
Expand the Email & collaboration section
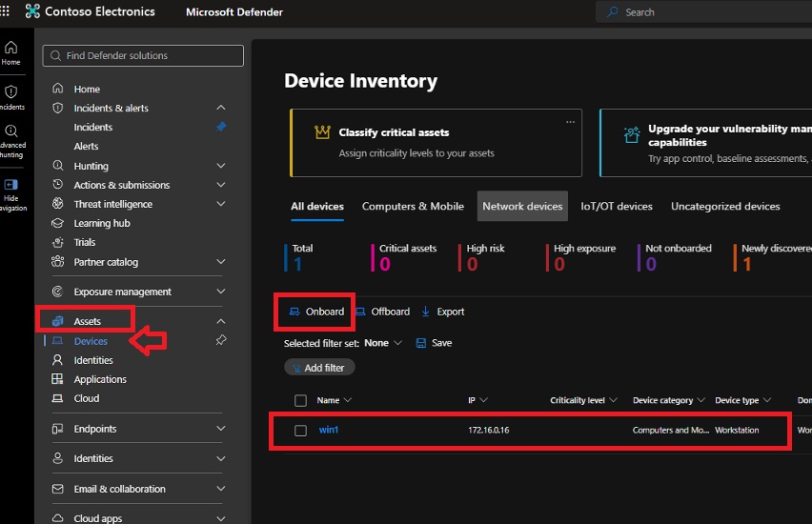point(221,489)
